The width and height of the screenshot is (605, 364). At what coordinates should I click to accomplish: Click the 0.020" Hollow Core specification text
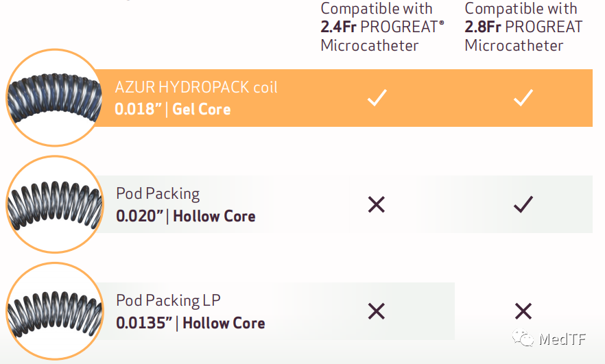click(x=185, y=217)
